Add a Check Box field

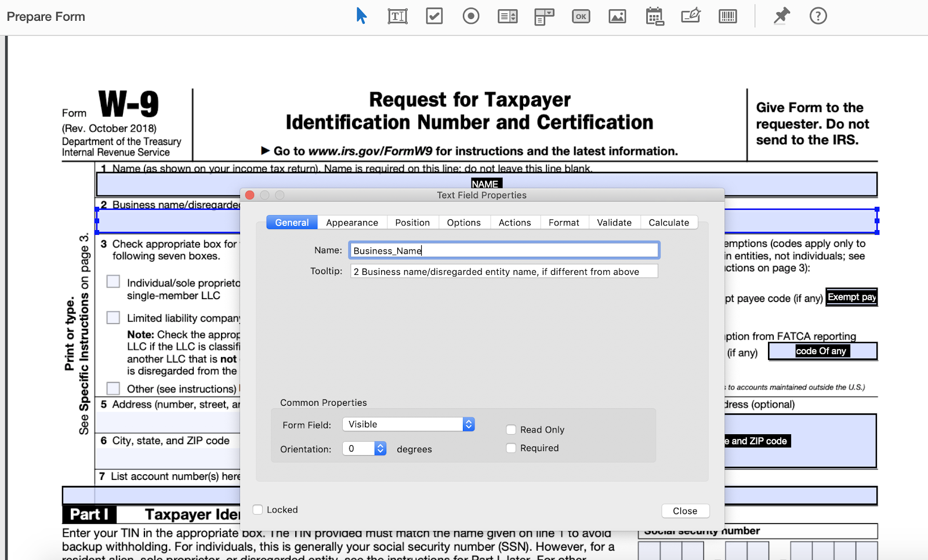pos(434,16)
